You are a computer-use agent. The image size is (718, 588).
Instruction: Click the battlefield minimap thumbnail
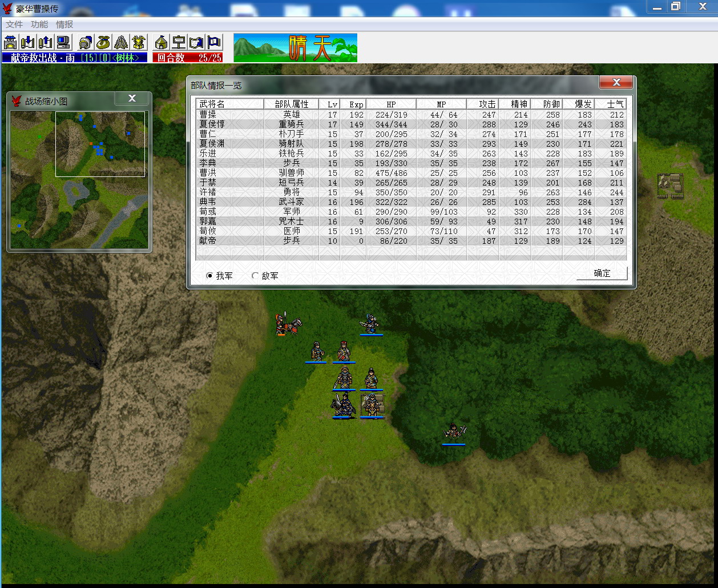pyautogui.click(x=79, y=179)
